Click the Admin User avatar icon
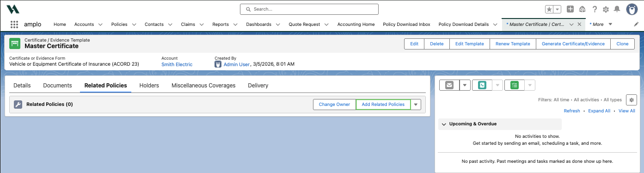The image size is (644, 173). (218, 64)
